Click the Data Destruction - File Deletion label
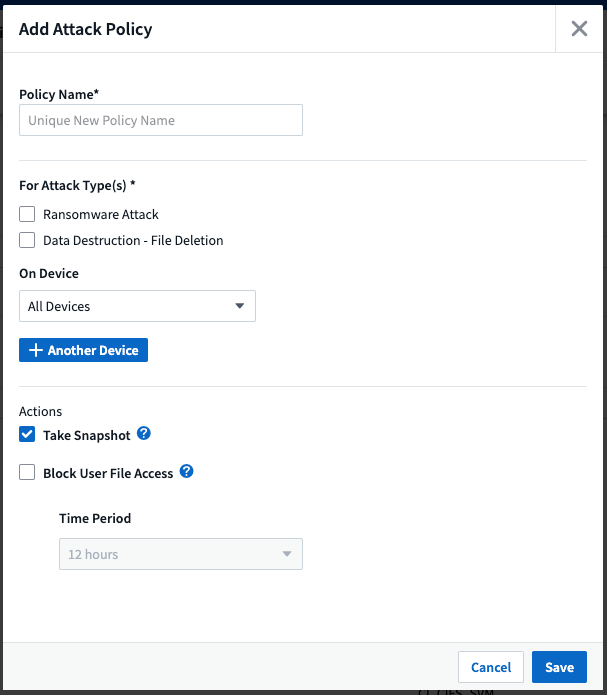 pos(133,240)
